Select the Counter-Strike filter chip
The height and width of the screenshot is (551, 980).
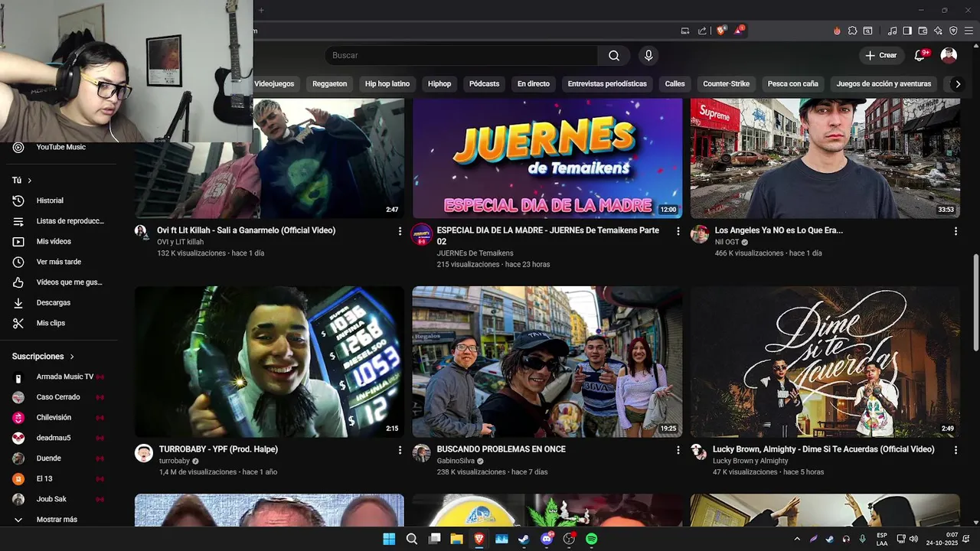727,83
